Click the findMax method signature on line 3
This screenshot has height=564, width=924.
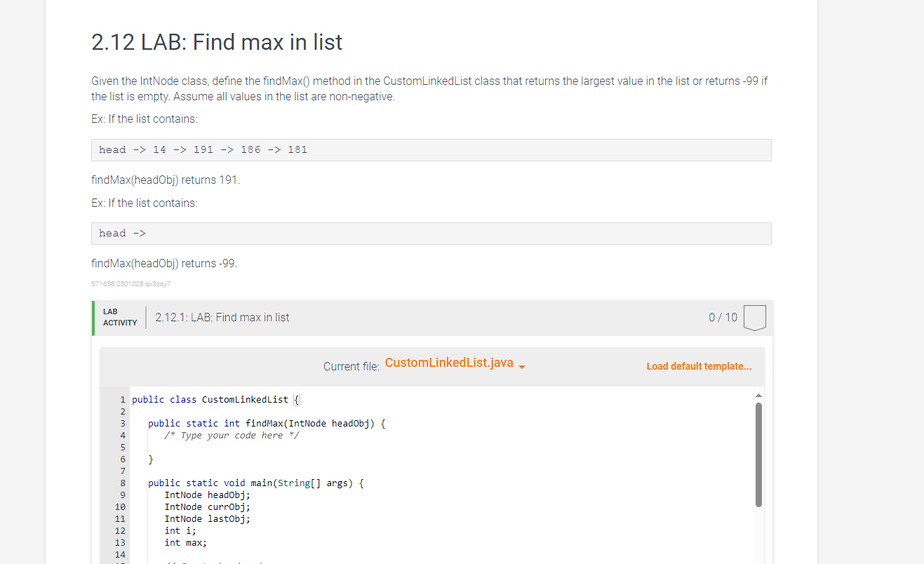tap(267, 423)
